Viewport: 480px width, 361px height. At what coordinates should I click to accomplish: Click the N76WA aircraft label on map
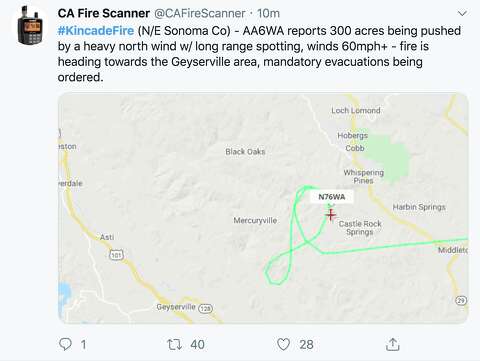[332, 197]
